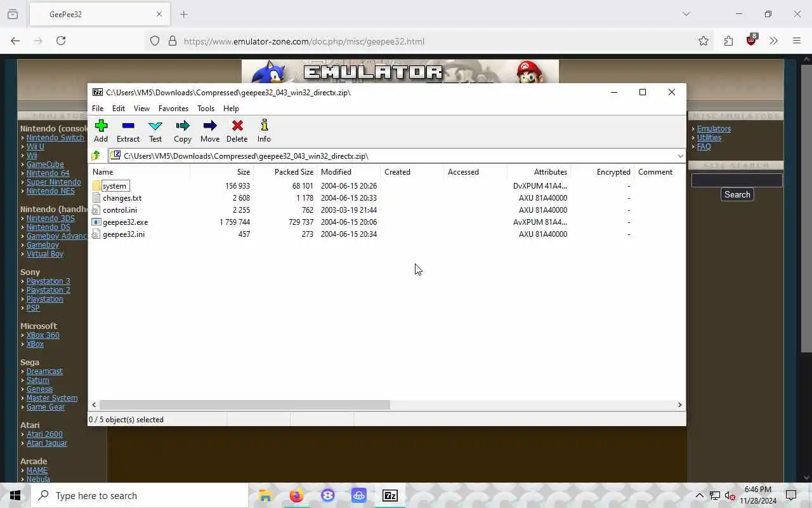Click the muted volume tray icon
The image size is (812, 508).
coord(730,496)
